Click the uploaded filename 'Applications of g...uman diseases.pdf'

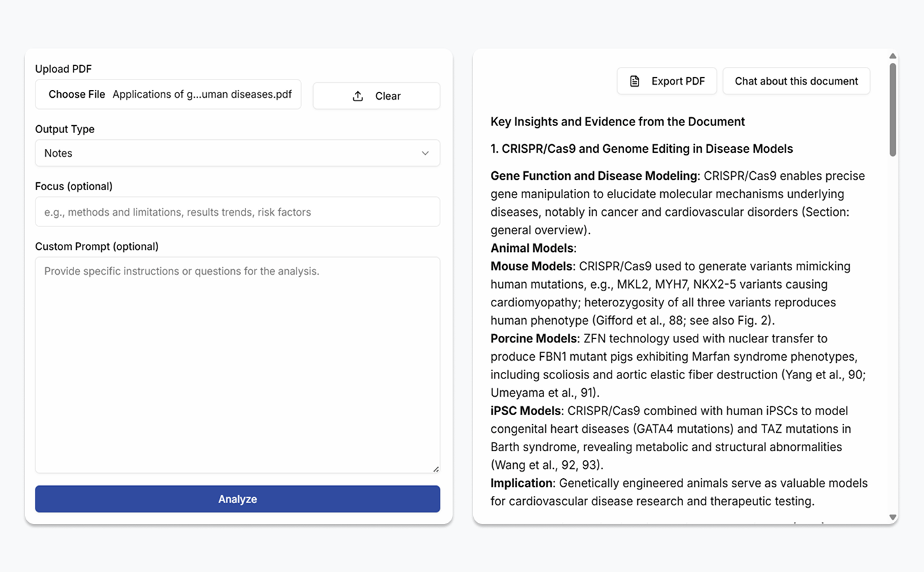202,94
